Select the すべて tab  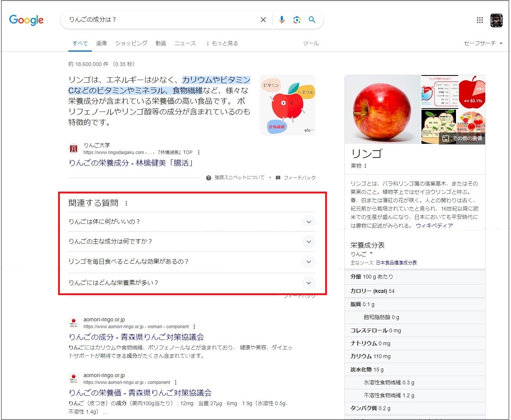[80, 43]
